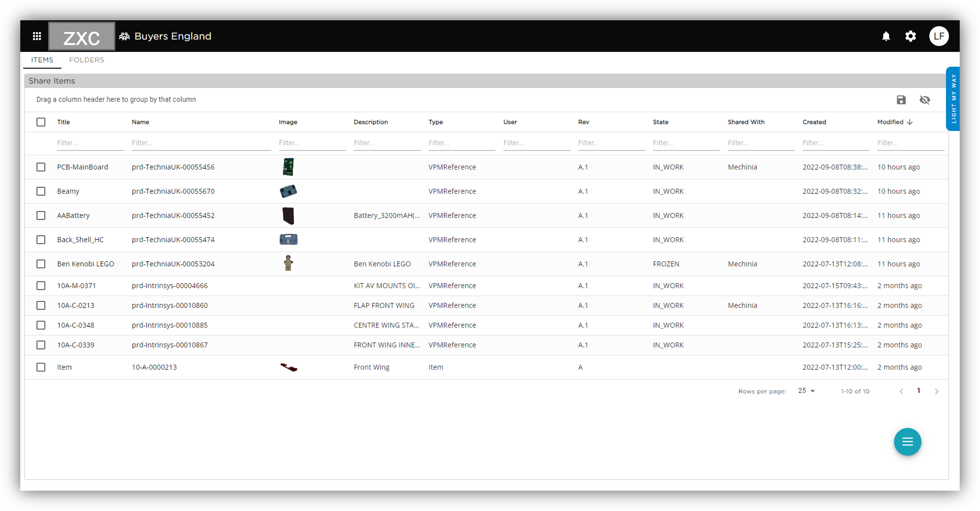Select the PCB-MainBoard row checkbox
Image resolution: width=980 pixels, height=511 pixels.
41,167
